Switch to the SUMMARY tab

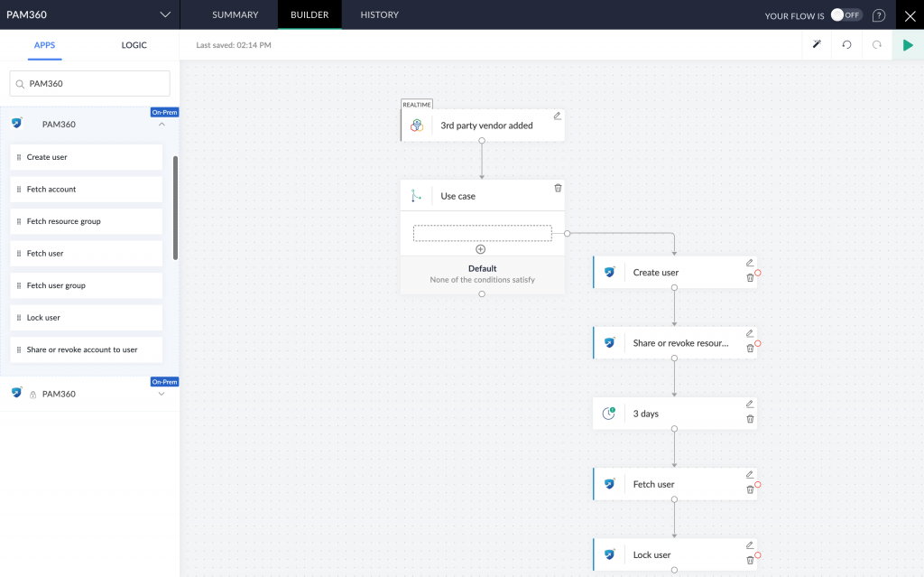(x=236, y=14)
